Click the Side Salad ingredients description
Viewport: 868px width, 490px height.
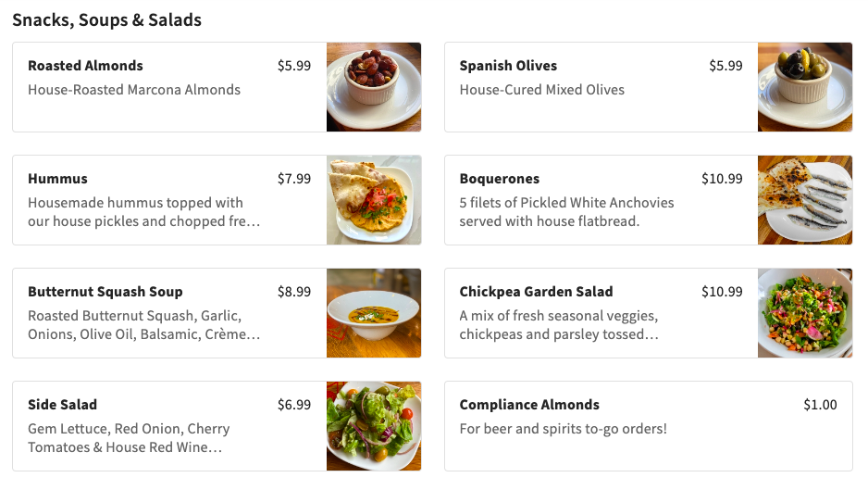tap(129, 438)
